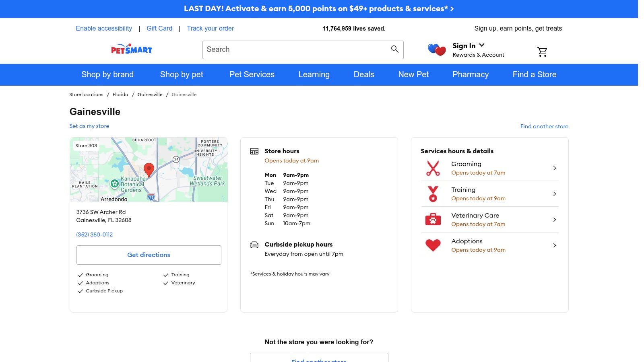The image size is (644, 362).
Task: Click Rewards & Account text
Action: (478, 55)
